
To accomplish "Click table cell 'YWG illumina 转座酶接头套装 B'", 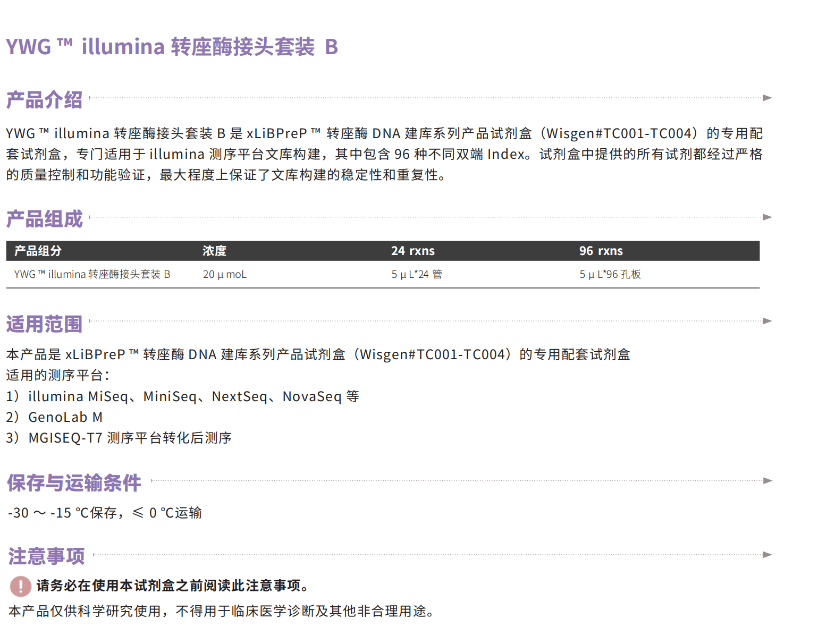I will point(92,274).
